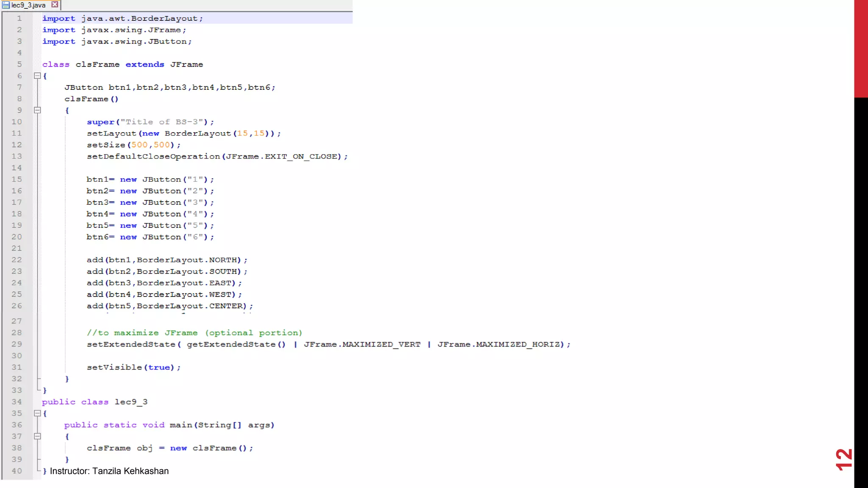The image size is (868, 488).
Task: Close the lec9_3.java tab
Action: (55, 5)
